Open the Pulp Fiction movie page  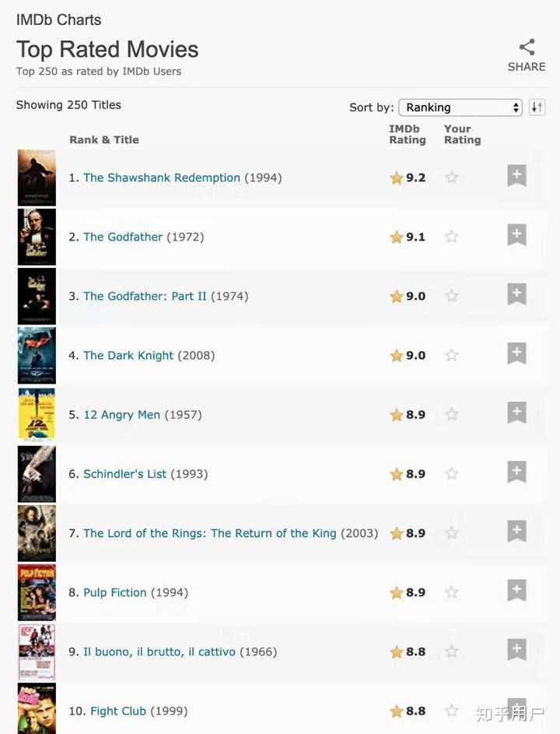(115, 592)
